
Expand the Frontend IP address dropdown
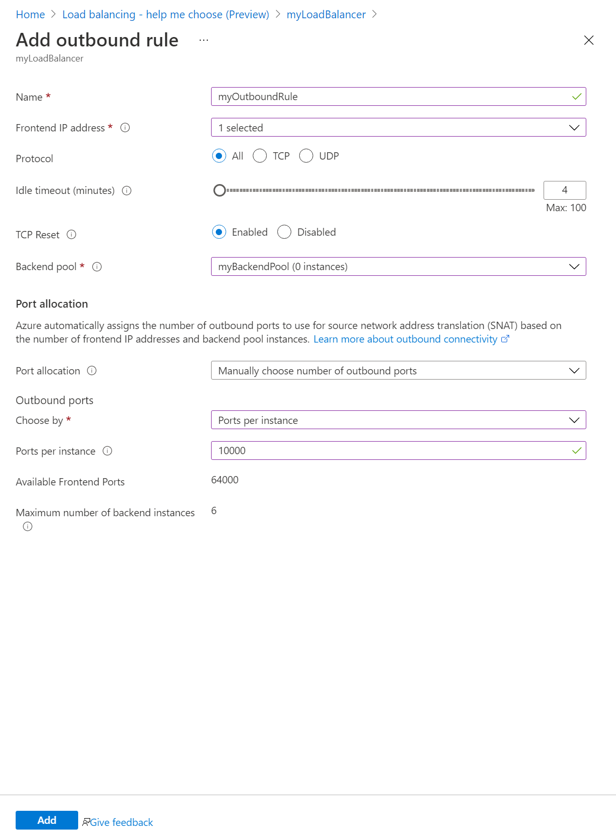pyautogui.click(x=398, y=128)
